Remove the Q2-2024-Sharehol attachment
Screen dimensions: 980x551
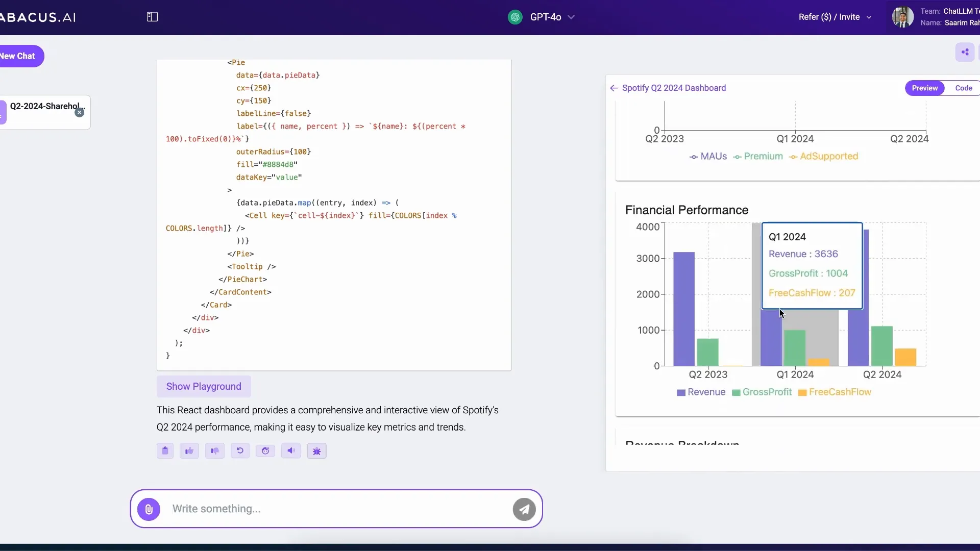(80, 113)
